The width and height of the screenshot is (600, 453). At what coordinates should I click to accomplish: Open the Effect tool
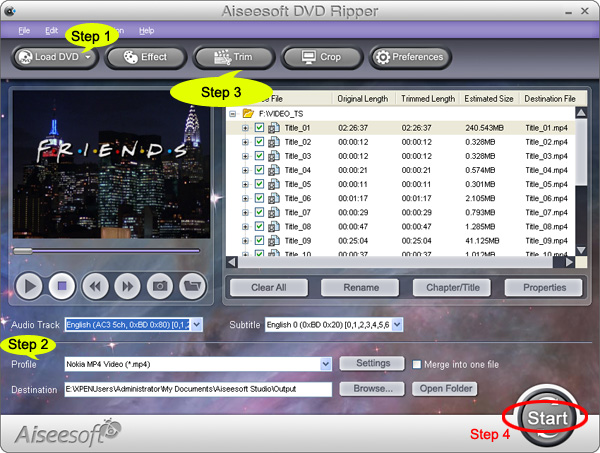tap(145, 57)
